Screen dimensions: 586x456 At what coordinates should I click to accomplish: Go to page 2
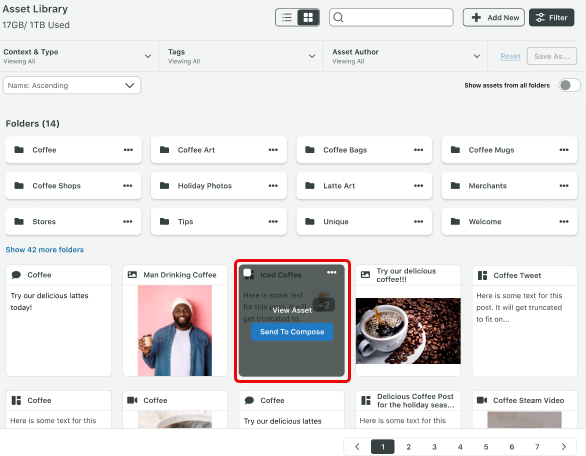[408, 447]
